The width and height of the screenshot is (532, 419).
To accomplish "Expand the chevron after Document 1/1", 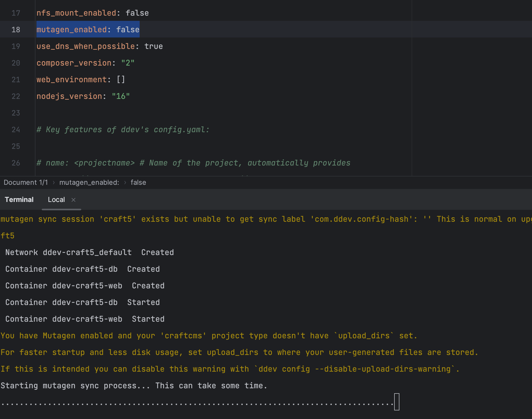I will (x=54, y=182).
